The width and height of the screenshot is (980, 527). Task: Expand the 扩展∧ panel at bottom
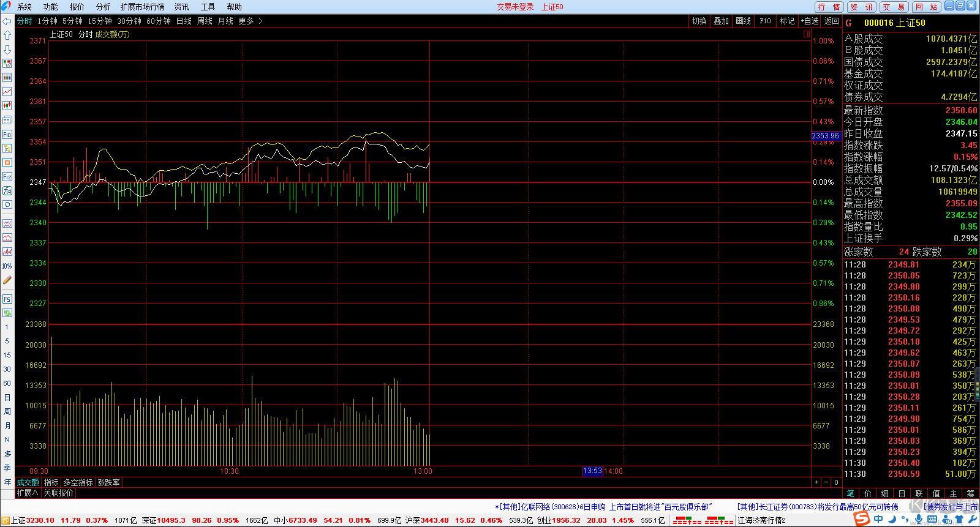pyautogui.click(x=28, y=493)
